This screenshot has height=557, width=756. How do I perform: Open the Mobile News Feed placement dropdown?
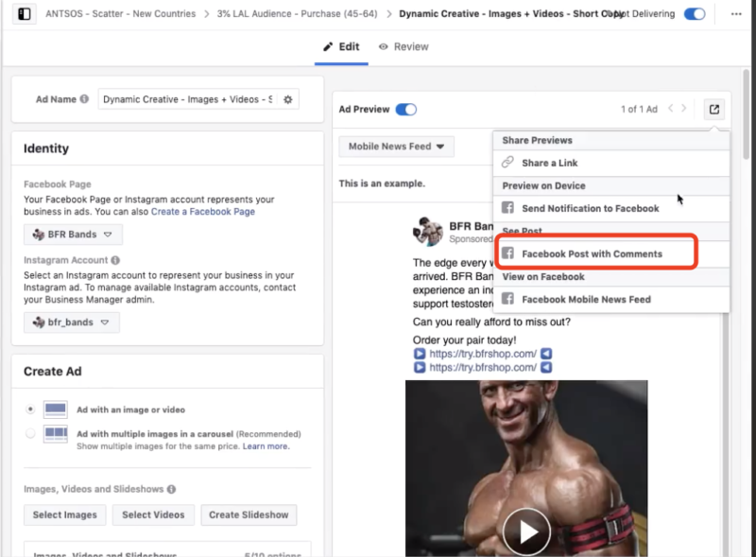click(x=394, y=146)
